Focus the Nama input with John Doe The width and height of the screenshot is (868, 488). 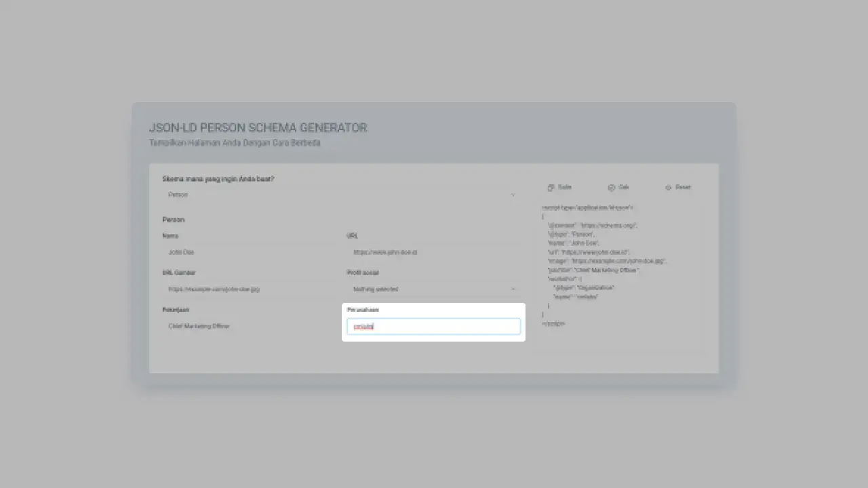[249, 252]
